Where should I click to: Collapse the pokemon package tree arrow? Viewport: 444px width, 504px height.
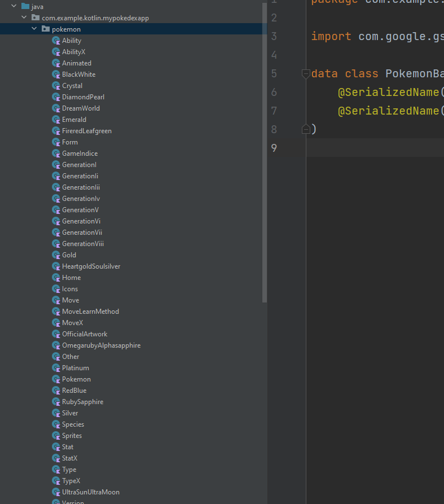pyautogui.click(x=34, y=29)
